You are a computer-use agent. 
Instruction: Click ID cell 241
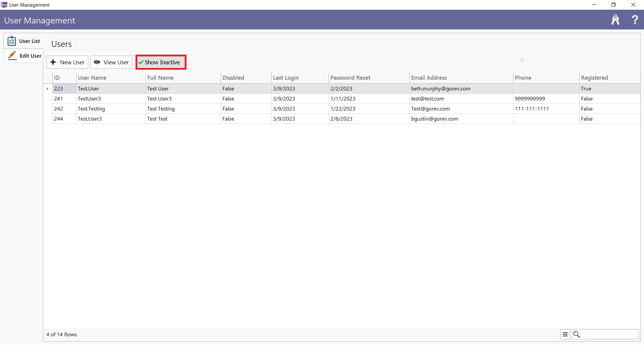[x=64, y=99]
